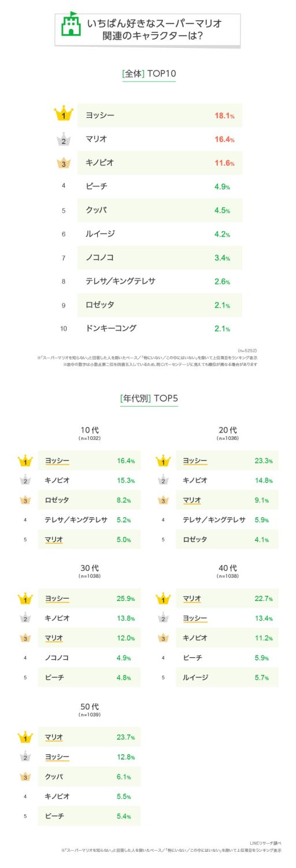Click the ヨッシー 18.1% top row
This screenshot has width=296, height=868.
pos(160,116)
